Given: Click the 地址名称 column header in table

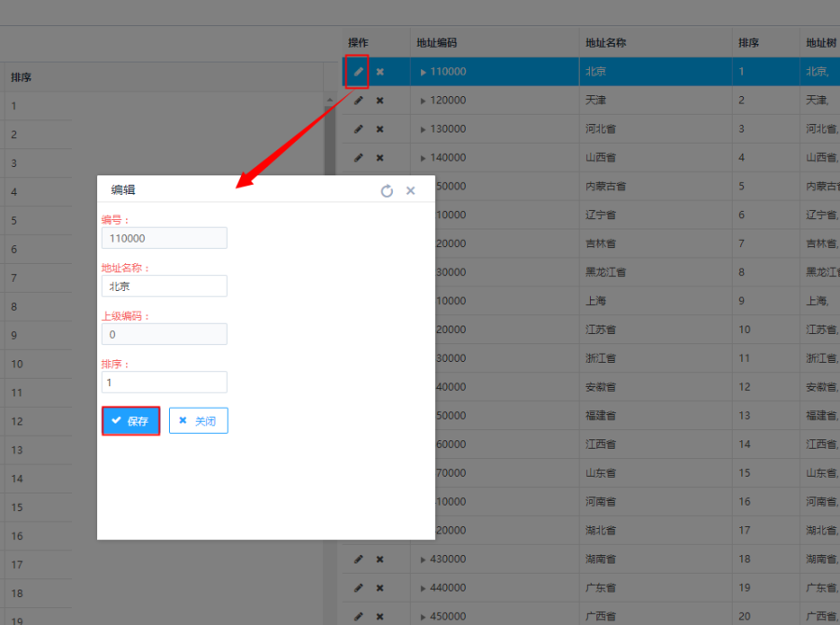Looking at the screenshot, I should (606, 43).
